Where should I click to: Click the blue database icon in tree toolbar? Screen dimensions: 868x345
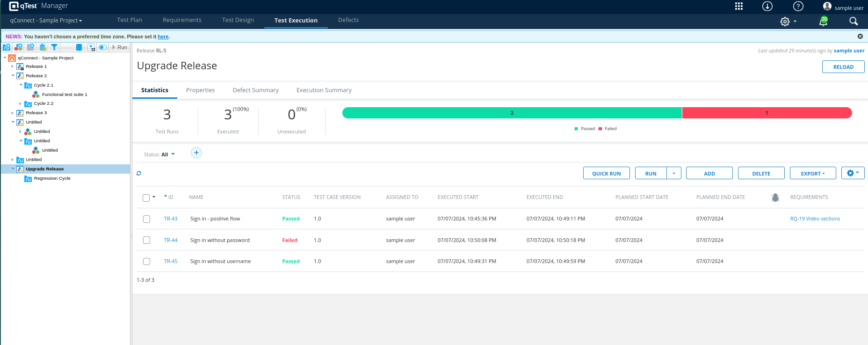pyautogui.click(x=79, y=47)
